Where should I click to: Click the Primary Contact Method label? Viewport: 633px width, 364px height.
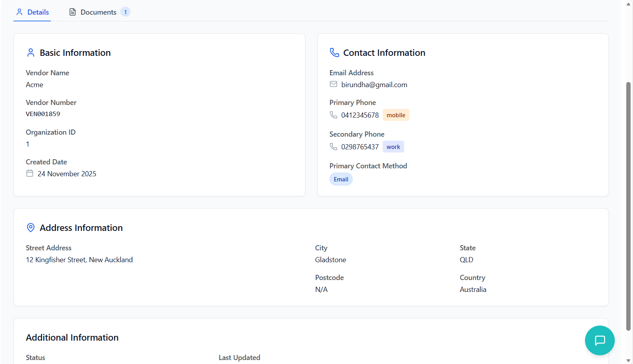tap(368, 166)
